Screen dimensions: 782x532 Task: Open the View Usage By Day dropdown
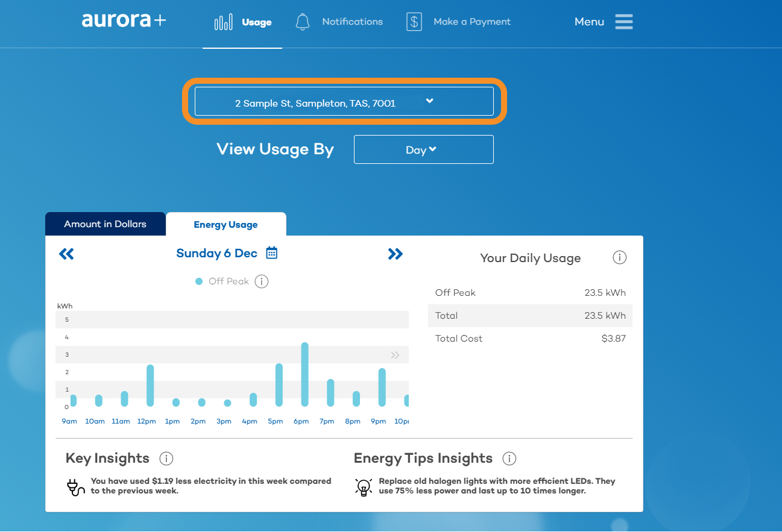pyautogui.click(x=423, y=149)
